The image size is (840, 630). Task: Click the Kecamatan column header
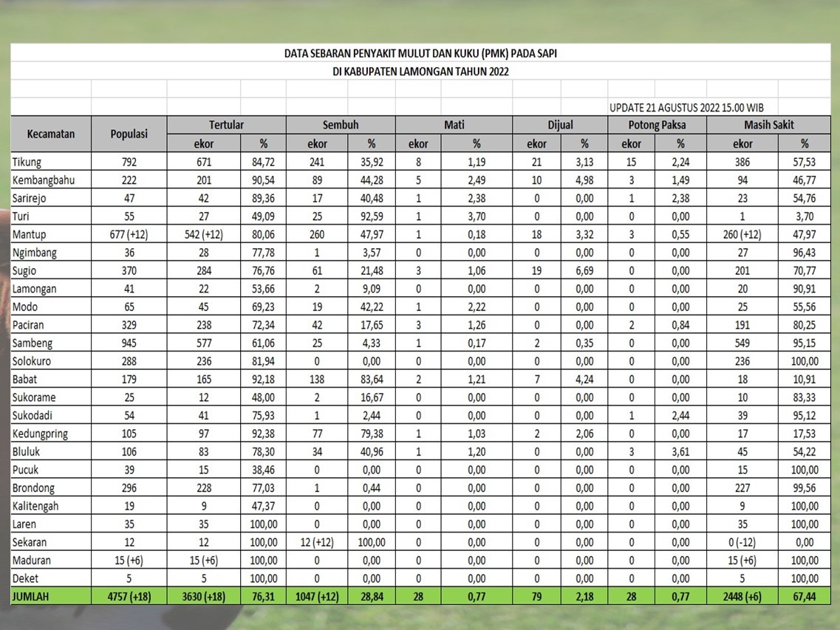tap(51, 134)
